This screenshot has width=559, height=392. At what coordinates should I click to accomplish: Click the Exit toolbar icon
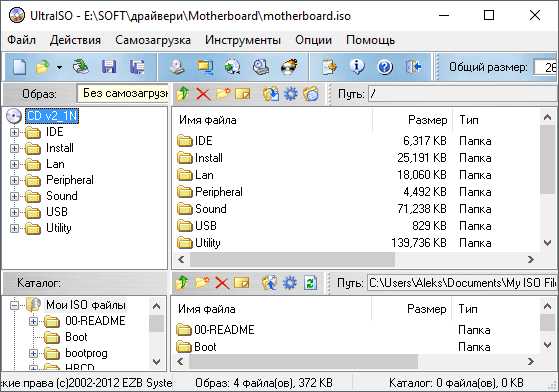pos(414,67)
